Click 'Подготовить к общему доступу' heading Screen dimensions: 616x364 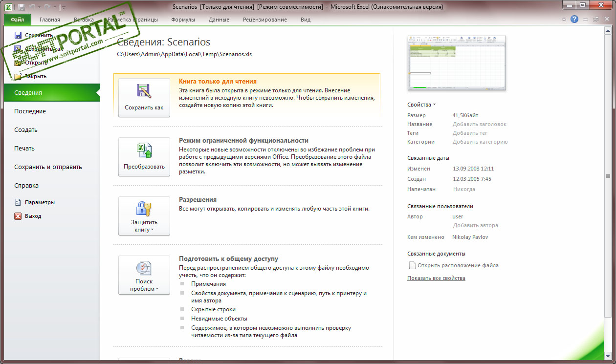click(228, 259)
